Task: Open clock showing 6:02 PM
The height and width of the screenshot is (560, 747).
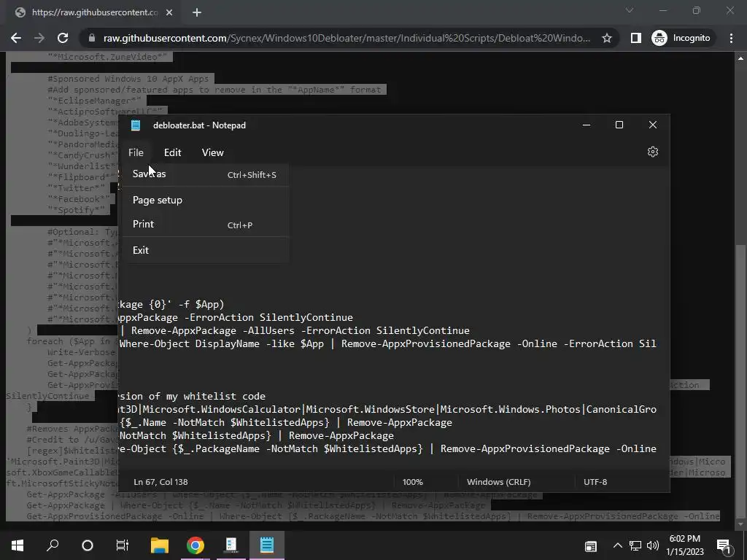Action: [x=684, y=545]
